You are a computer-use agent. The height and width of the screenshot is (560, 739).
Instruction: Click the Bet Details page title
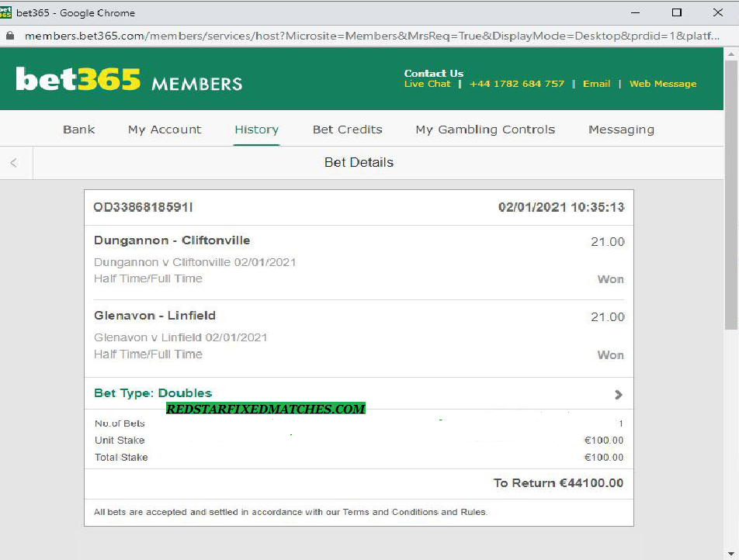click(x=359, y=162)
